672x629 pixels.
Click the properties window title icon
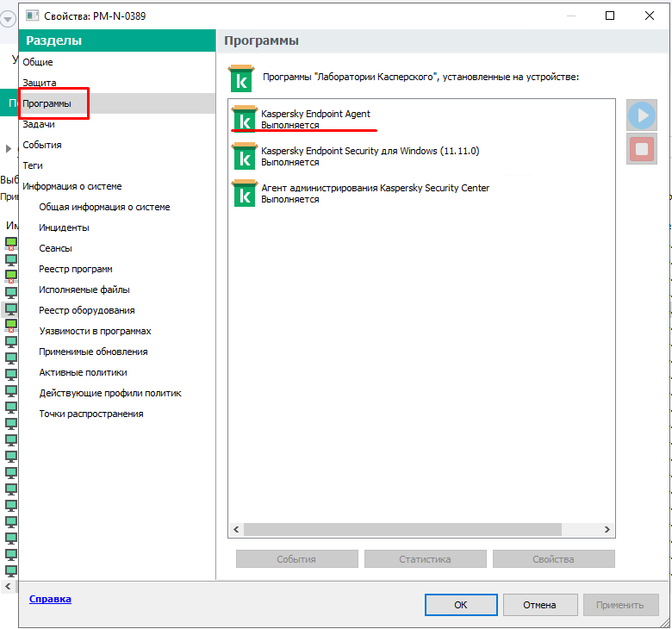(x=32, y=16)
